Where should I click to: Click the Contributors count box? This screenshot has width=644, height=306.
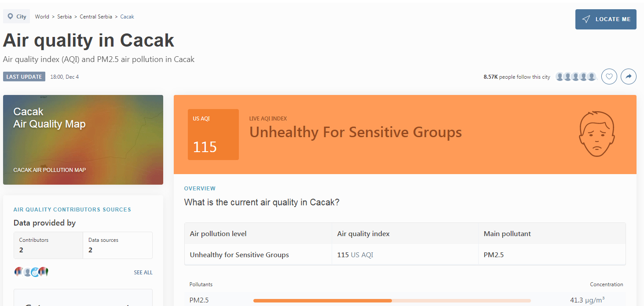coord(48,245)
